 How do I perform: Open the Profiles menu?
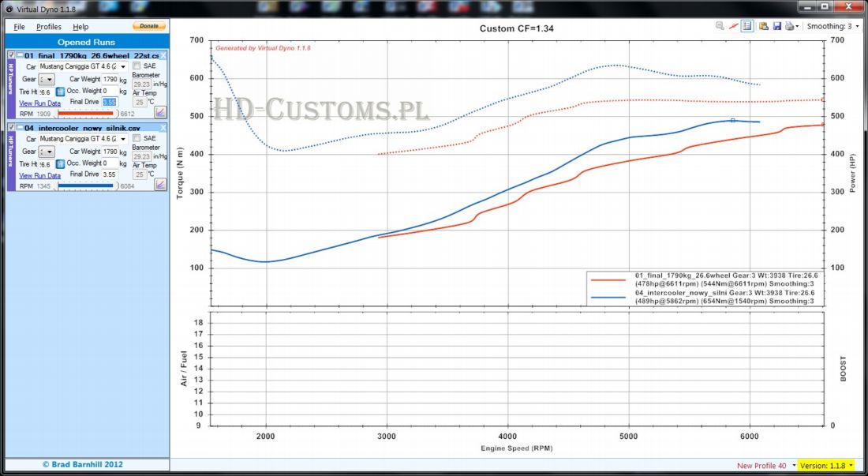coord(49,27)
